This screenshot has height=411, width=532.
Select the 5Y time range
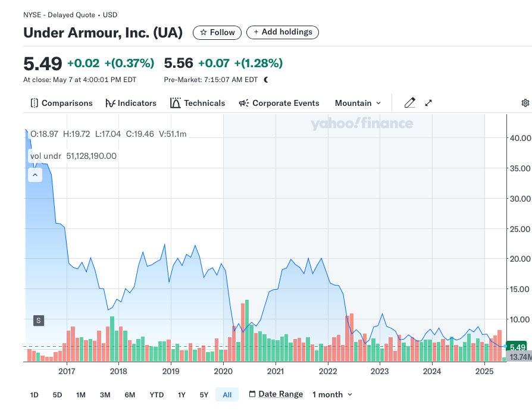[x=204, y=395]
